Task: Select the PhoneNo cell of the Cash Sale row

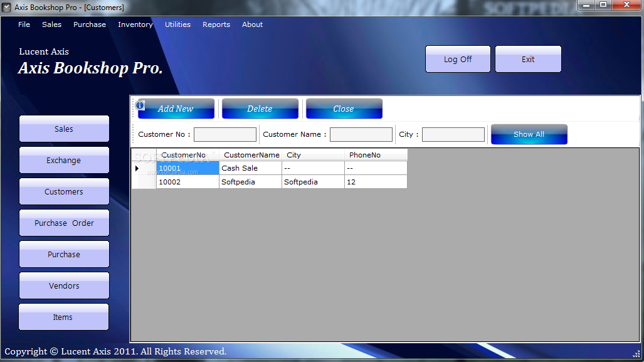Action: click(x=376, y=168)
